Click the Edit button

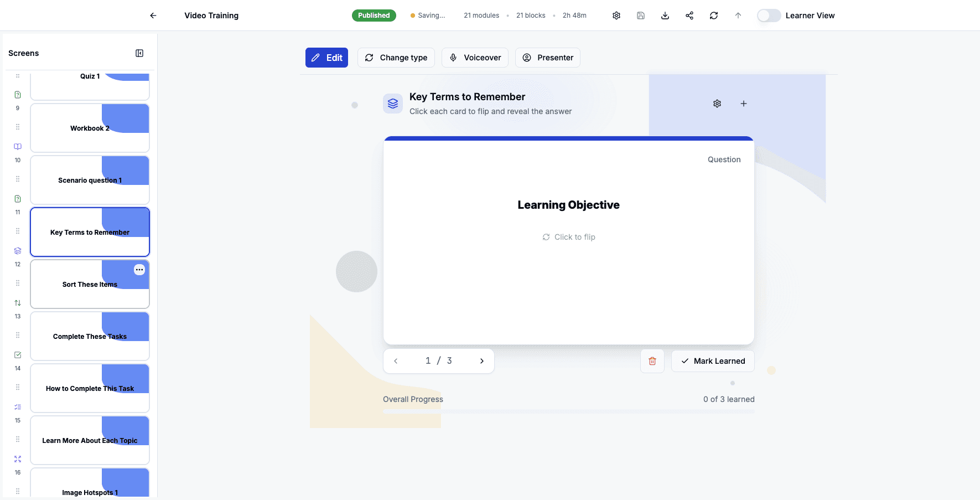click(x=326, y=58)
